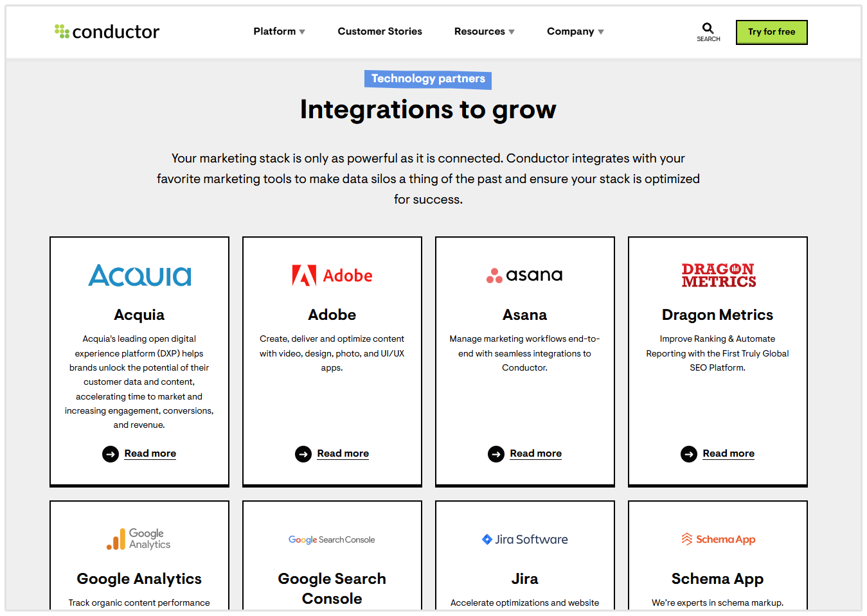Follow the Adobe Read more link
The image size is (867, 616).
point(343,453)
